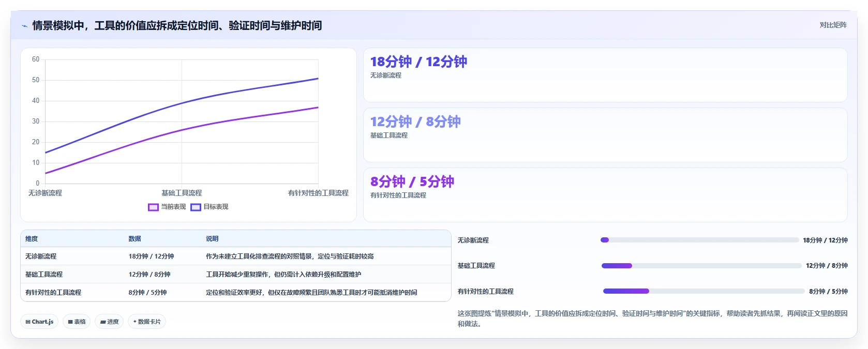The height and width of the screenshot is (349, 868).
Task: Click the 基础工具流程 progress bar
Action: pos(701,266)
